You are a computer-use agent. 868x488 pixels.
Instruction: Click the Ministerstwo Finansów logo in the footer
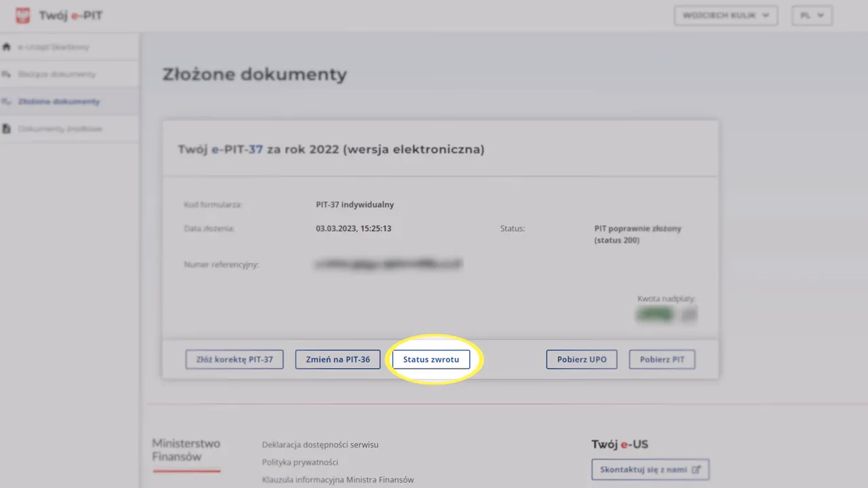click(x=186, y=451)
